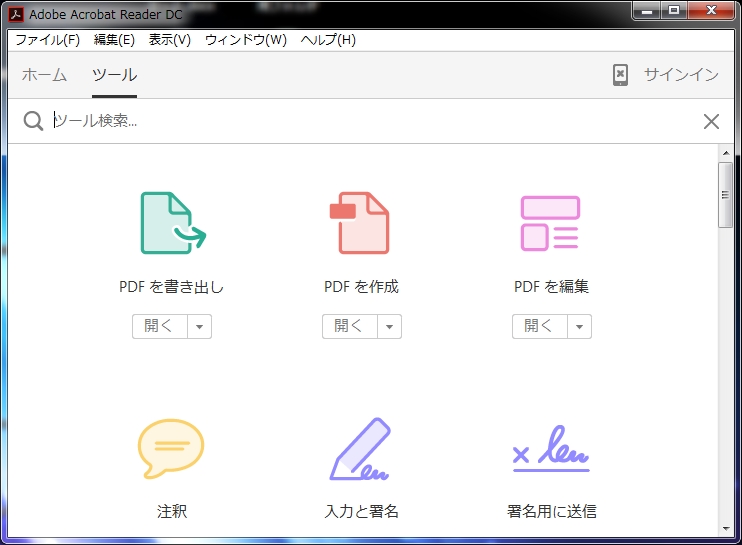Clear tool search with X icon
Viewport: 742px width, 545px height.
tap(711, 122)
